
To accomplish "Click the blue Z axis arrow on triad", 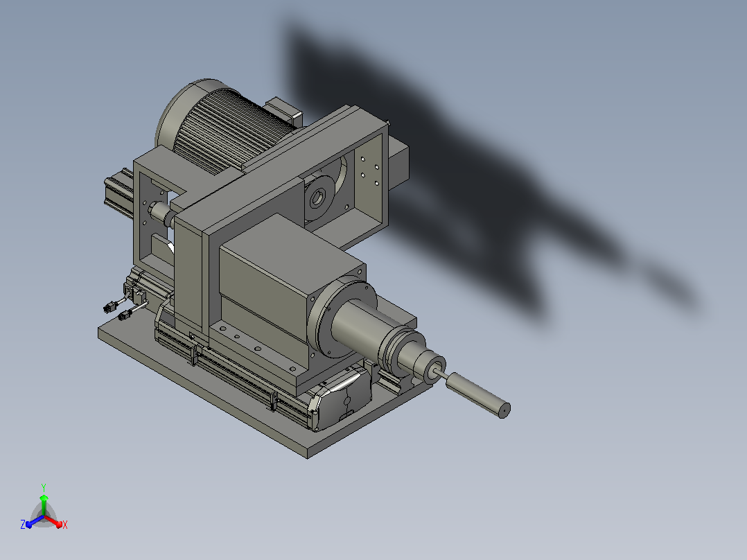I will [x=33, y=523].
